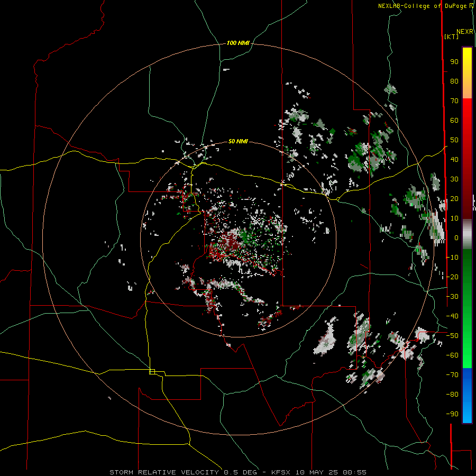This screenshot has width=476, height=476.
Task: Click the -80 value on velocity scale
Action: (452, 395)
